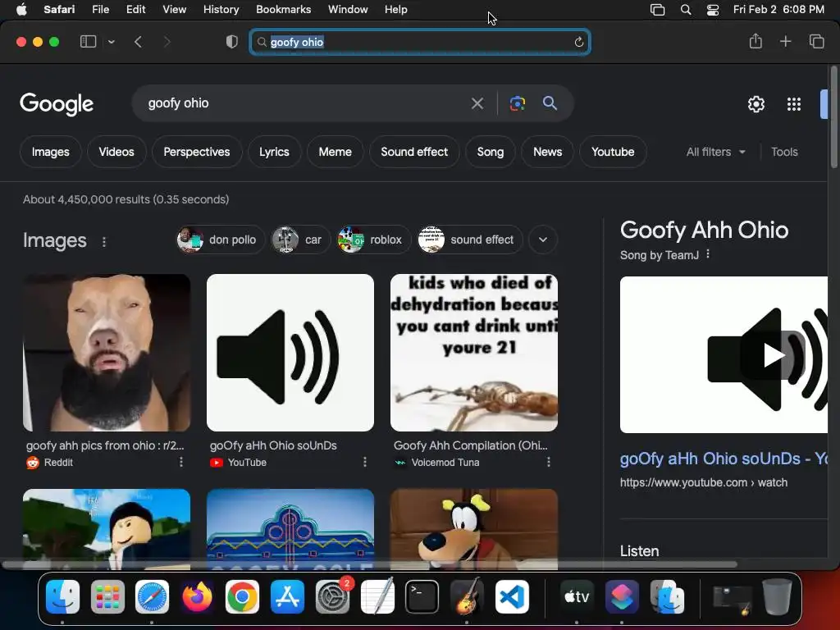
Task: Open the Safari sidebar toggle
Action: coord(88,41)
